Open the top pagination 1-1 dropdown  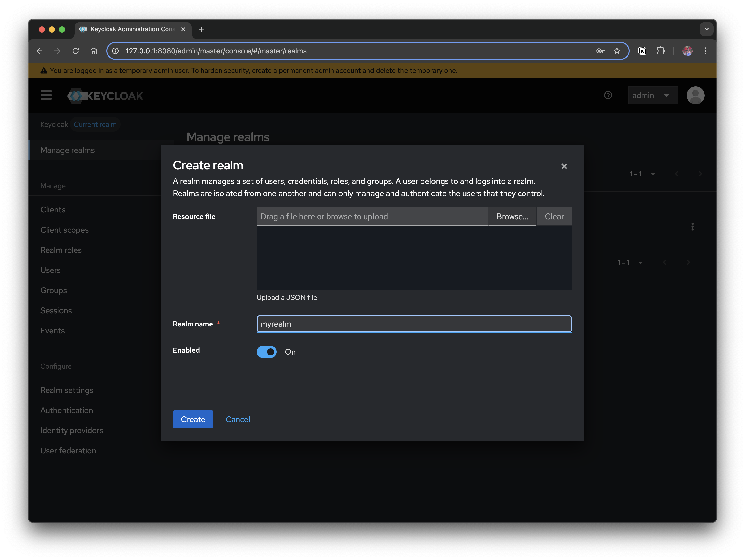[642, 174]
